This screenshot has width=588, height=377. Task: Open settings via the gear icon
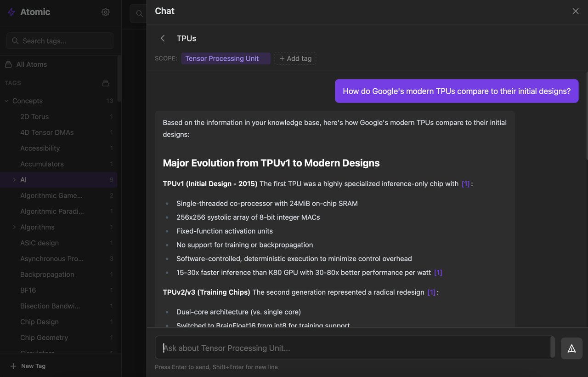(x=106, y=12)
